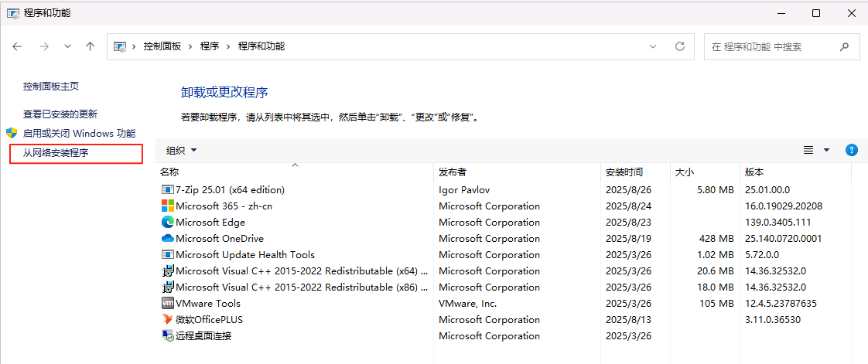
Task: Click the VMware, Inc. publisher cell
Action: click(x=468, y=304)
